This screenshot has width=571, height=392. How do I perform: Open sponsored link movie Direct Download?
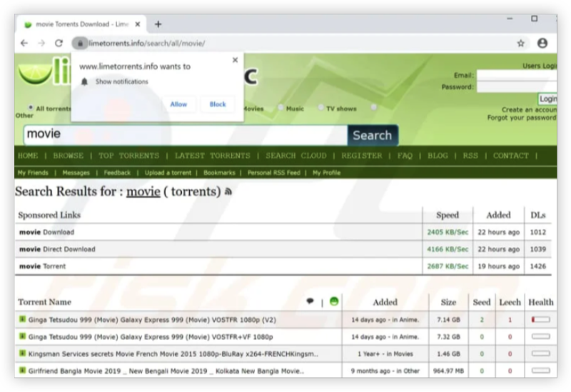click(57, 249)
